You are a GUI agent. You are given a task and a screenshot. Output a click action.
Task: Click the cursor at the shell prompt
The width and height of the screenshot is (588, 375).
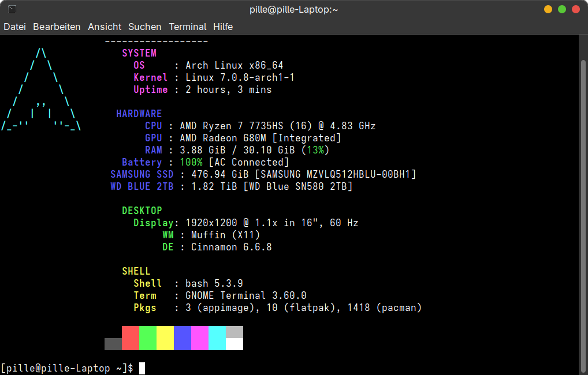[142, 368]
